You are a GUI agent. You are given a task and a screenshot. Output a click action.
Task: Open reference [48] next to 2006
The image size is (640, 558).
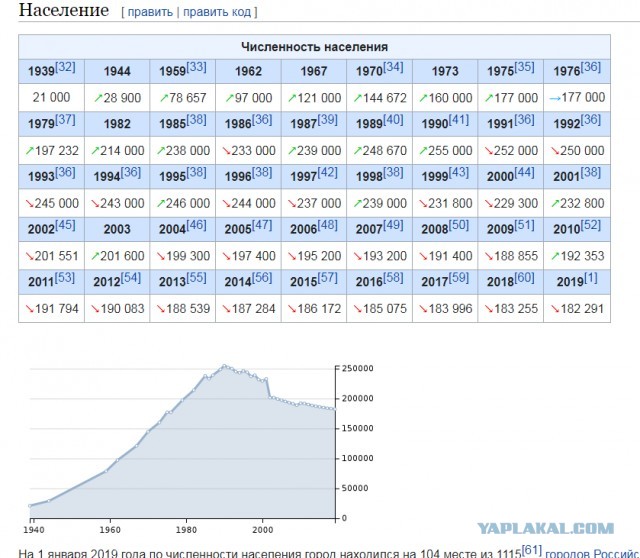327,225
